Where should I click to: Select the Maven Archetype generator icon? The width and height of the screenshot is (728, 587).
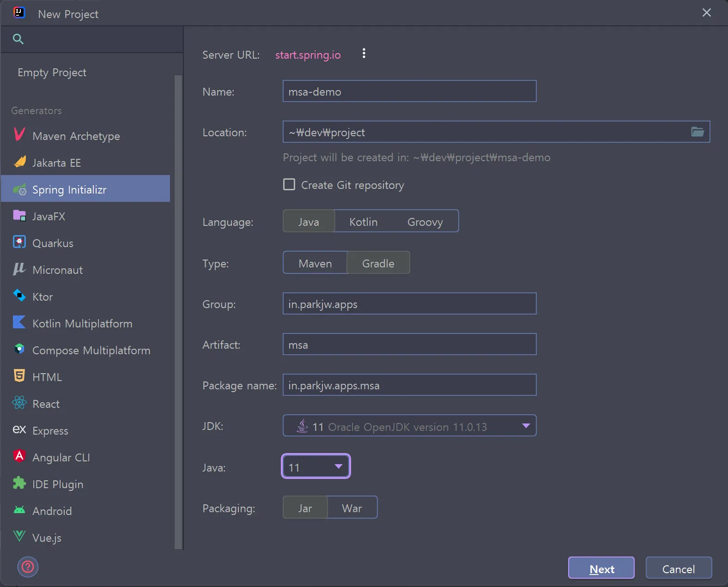pyautogui.click(x=19, y=135)
